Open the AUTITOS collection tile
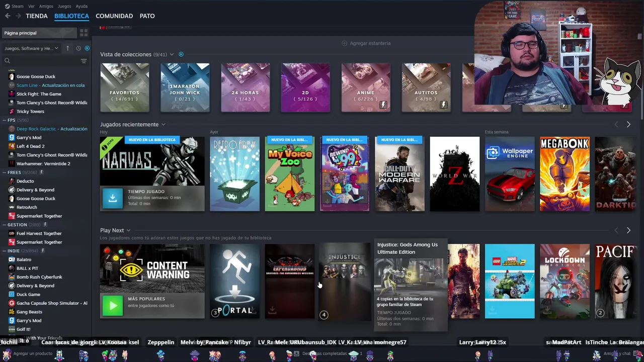The image size is (644, 362). click(426, 87)
